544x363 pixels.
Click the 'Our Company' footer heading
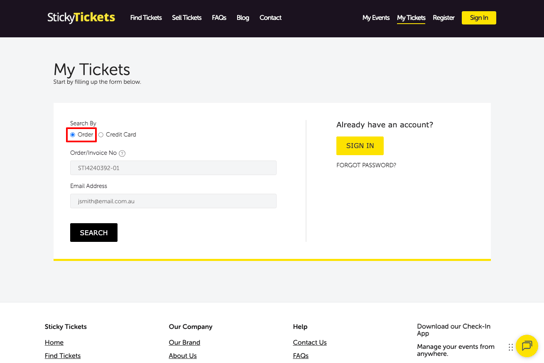[190, 327]
